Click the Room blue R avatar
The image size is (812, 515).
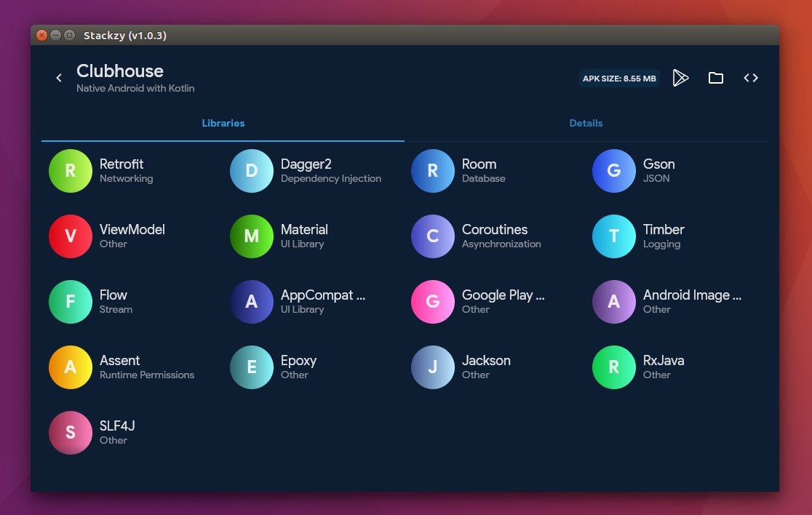coord(433,171)
